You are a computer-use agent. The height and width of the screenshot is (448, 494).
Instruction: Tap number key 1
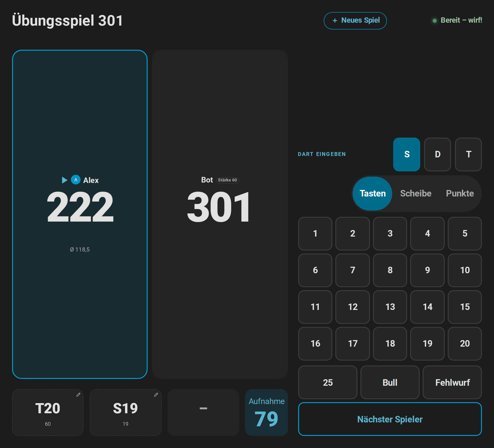[x=315, y=233]
